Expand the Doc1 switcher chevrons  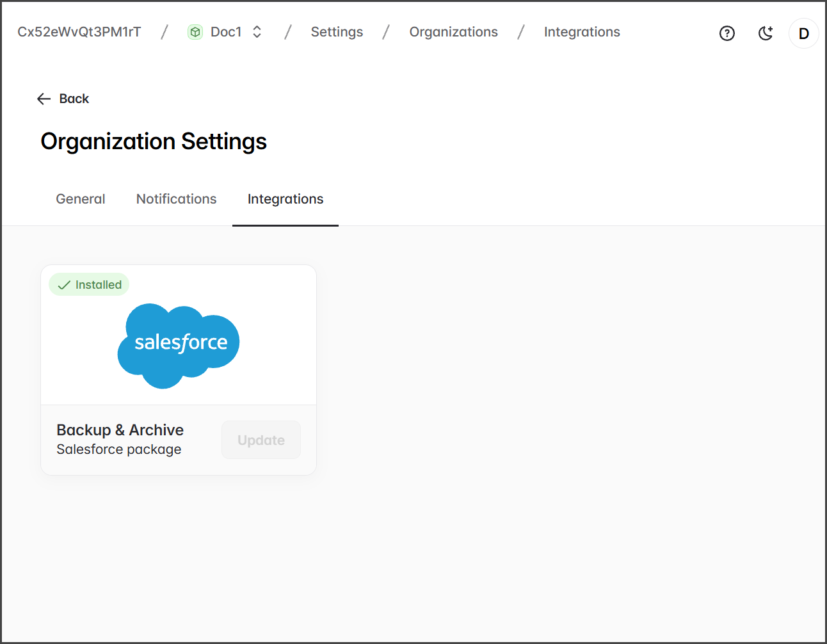pos(257,32)
